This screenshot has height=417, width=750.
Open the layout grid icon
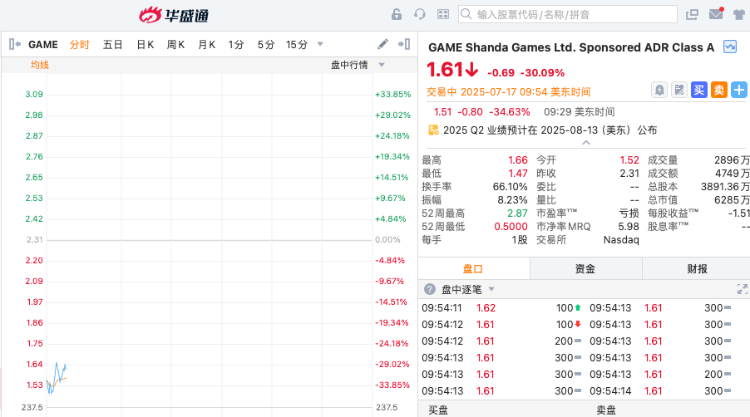pyautogui.click(x=443, y=14)
